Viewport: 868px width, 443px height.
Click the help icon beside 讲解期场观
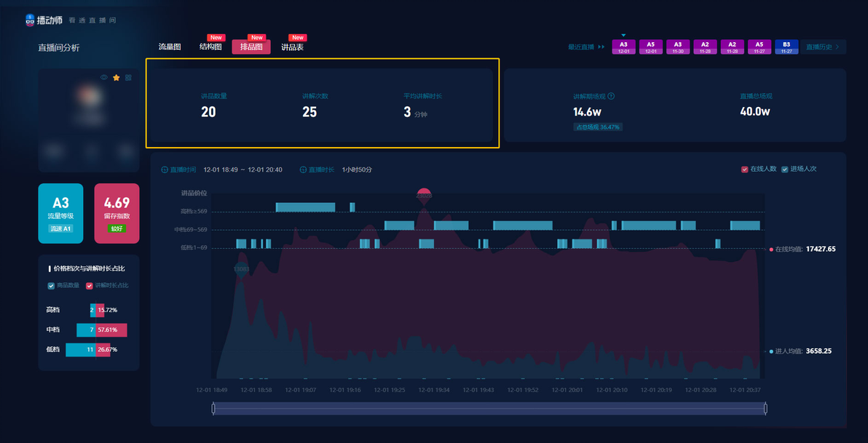(x=611, y=96)
